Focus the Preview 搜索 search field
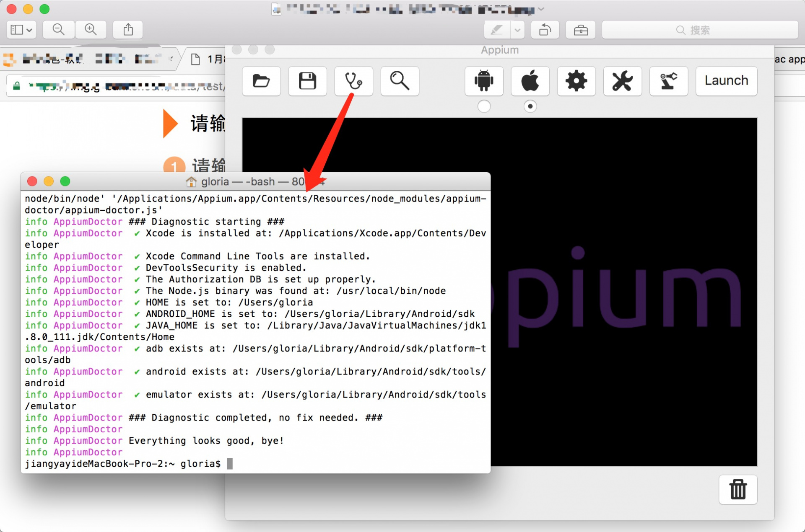Image resolution: width=805 pixels, height=532 pixels. point(700,30)
